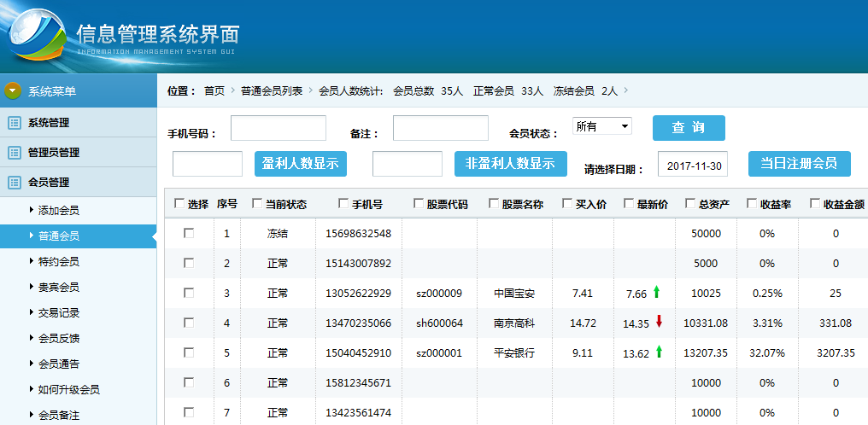This screenshot has height=425, width=868.
Task: Click green up arrow beside 7.66
Action: click(x=657, y=293)
